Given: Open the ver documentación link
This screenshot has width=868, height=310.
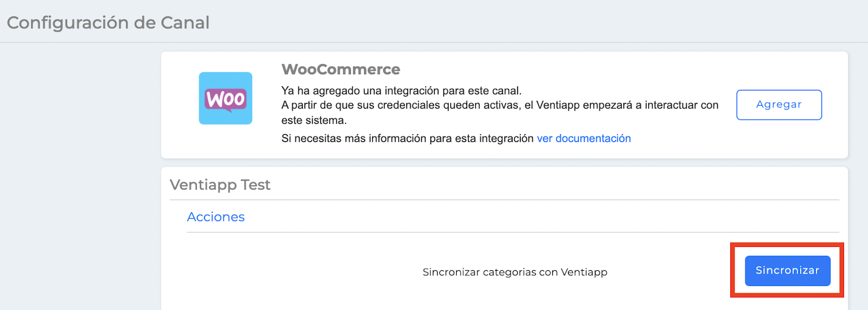Looking at the screenshot, I should point(584,138).
